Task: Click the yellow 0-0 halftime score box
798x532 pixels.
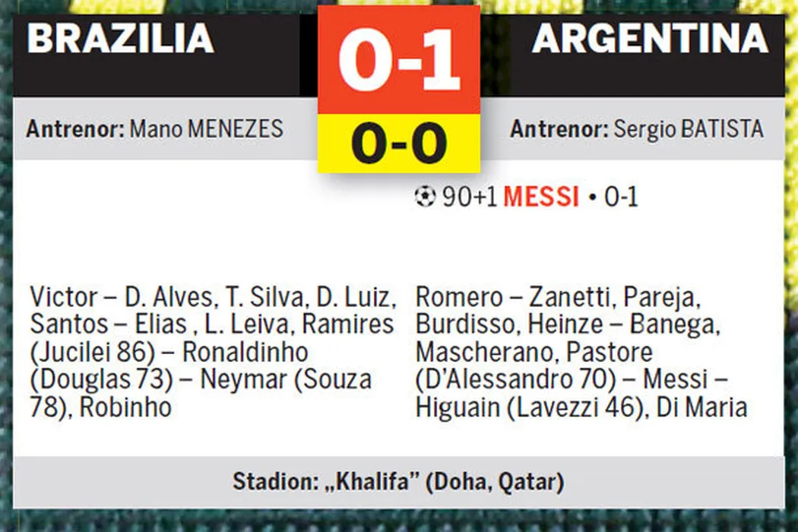Action: [399, 144]
